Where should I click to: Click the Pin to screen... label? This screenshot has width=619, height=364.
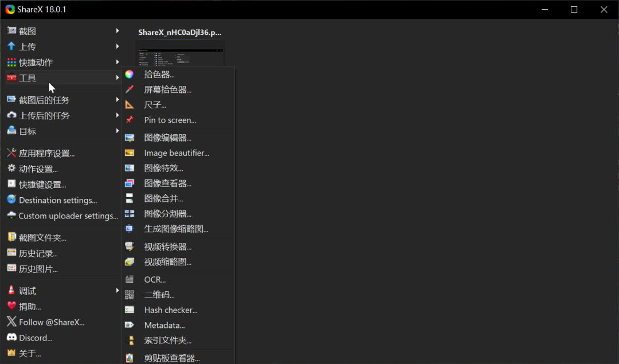170,120
